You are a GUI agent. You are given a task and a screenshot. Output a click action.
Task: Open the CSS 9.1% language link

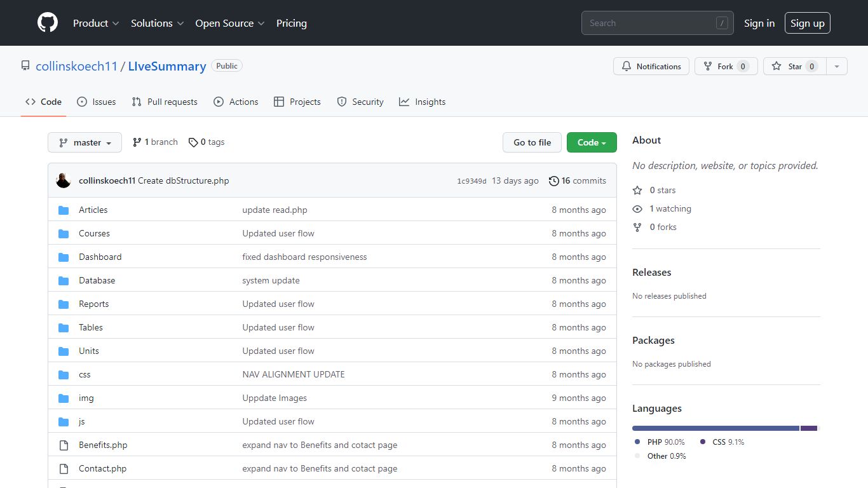pyautogui.click(x=722, y=442)
